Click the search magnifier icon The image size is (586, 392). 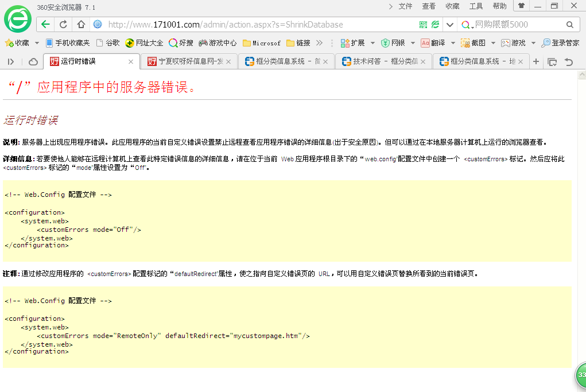[569, 25]
